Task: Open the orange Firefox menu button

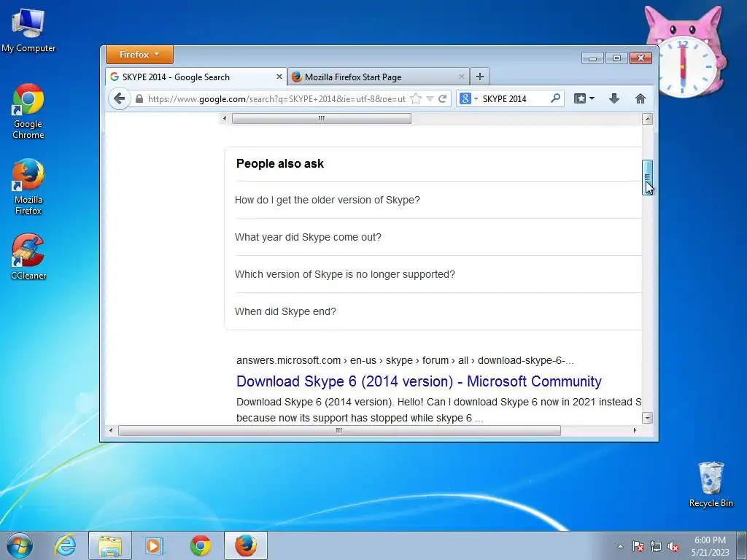Action: (139, 54)
